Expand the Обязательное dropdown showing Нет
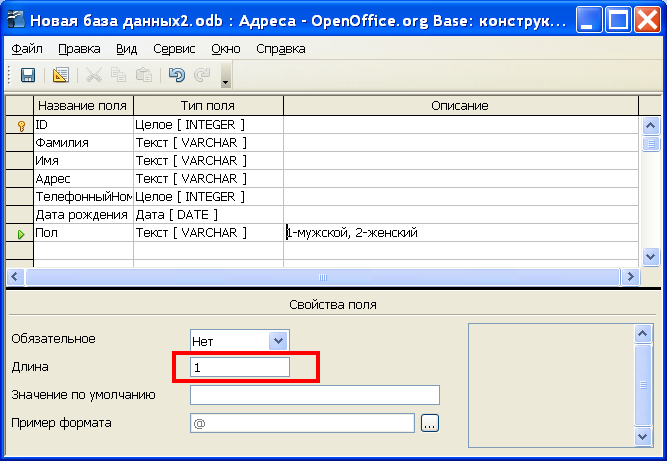Screen dimensions: 667x461 [278, 341]
